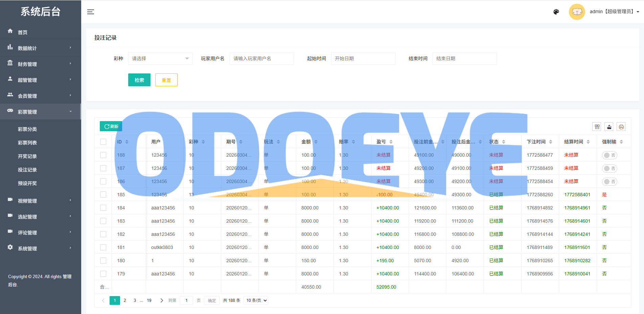Viewport: 644px width, 314px height.
Task: Navigate to 首页 in the sidebar
Action: (x=23, y=32)
